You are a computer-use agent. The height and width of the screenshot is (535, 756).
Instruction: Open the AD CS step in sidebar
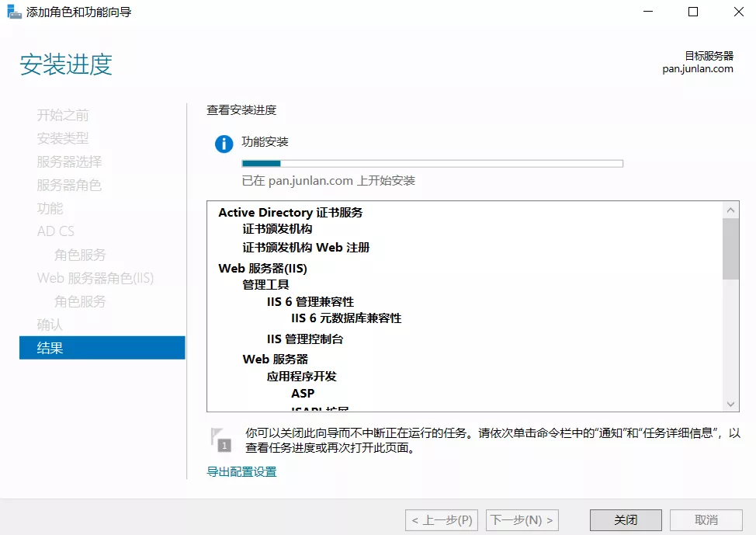point(56,231)
